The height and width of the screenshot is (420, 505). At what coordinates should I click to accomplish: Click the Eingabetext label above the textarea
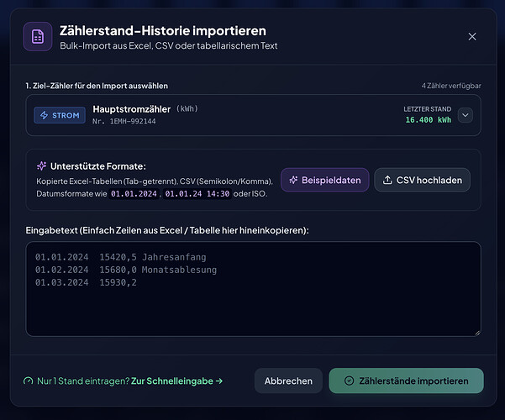167,230
